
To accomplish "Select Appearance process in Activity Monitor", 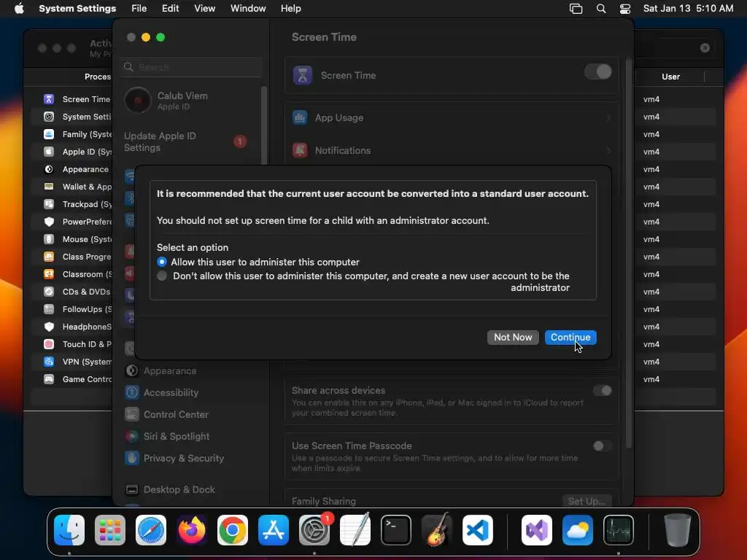I will 76,169.
